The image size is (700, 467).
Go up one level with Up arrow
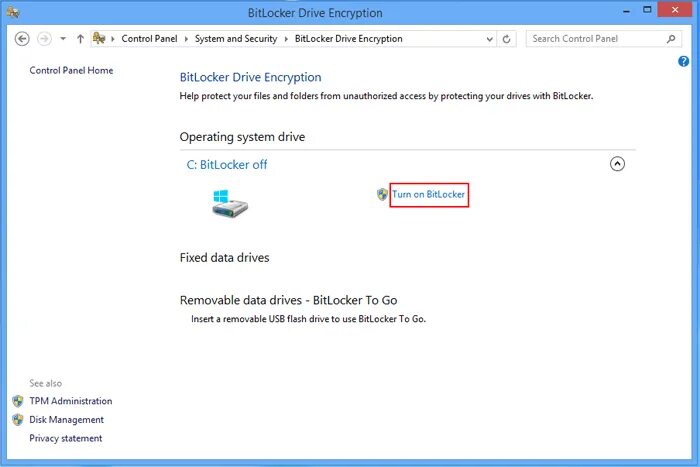point(80,39)
